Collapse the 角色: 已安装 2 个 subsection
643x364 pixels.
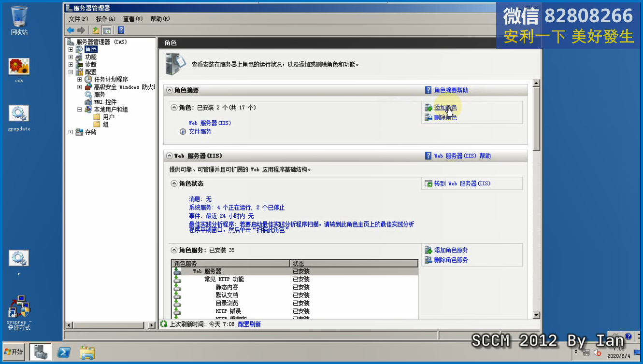[x=174, y=108]
